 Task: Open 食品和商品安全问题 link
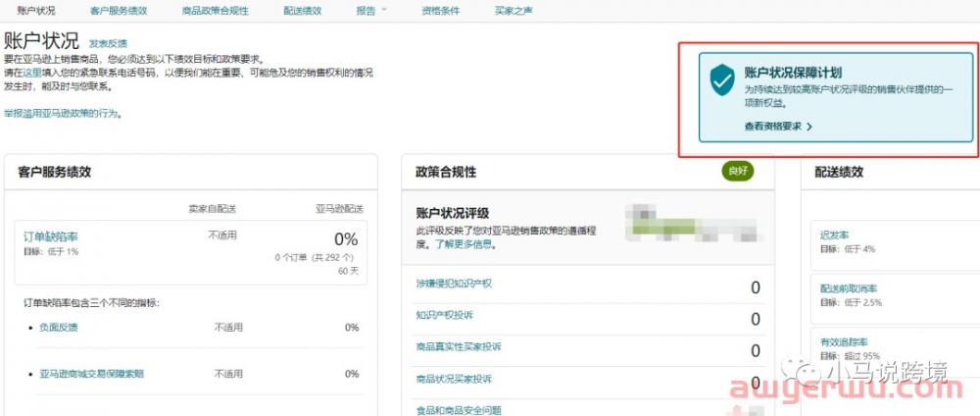coord(458,410)
